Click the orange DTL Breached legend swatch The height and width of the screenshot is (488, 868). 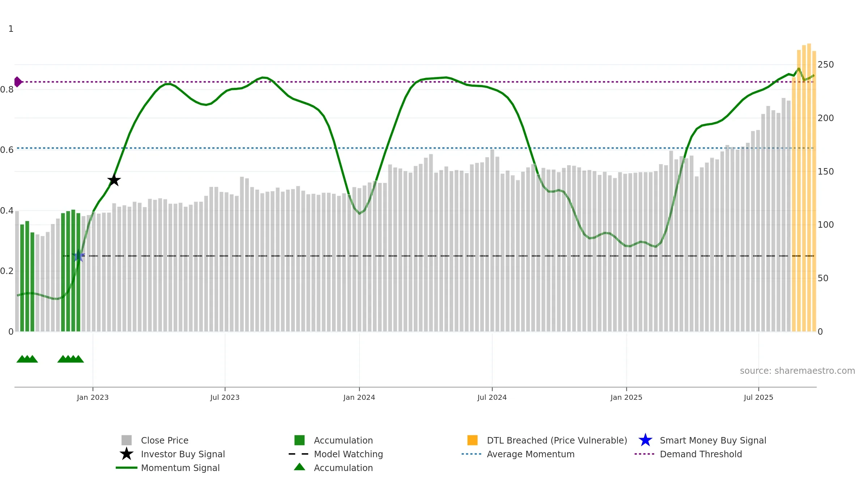coord(472,440)
